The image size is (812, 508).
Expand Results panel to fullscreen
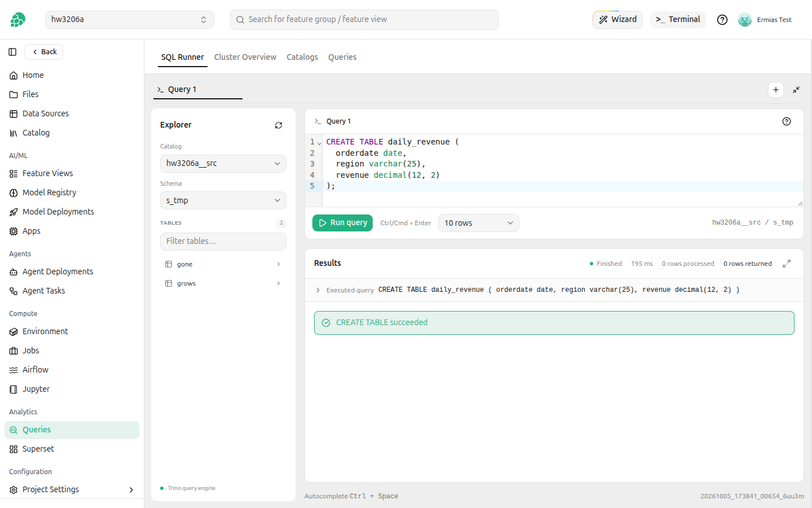(787, 264)
